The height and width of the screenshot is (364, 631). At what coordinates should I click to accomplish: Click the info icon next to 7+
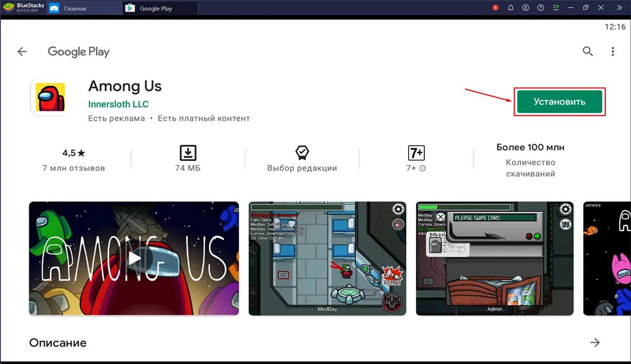422,168
